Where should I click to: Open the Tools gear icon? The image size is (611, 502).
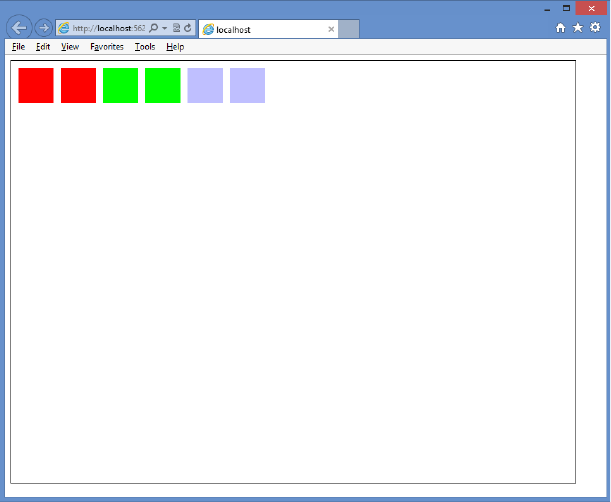pyautogui.click(x=595, y=27)
